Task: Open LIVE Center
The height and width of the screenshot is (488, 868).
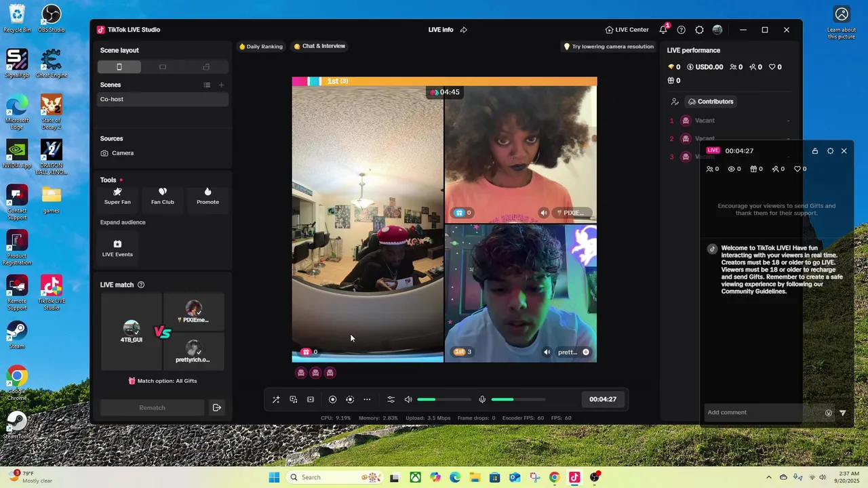Action: tap(627, 30)
